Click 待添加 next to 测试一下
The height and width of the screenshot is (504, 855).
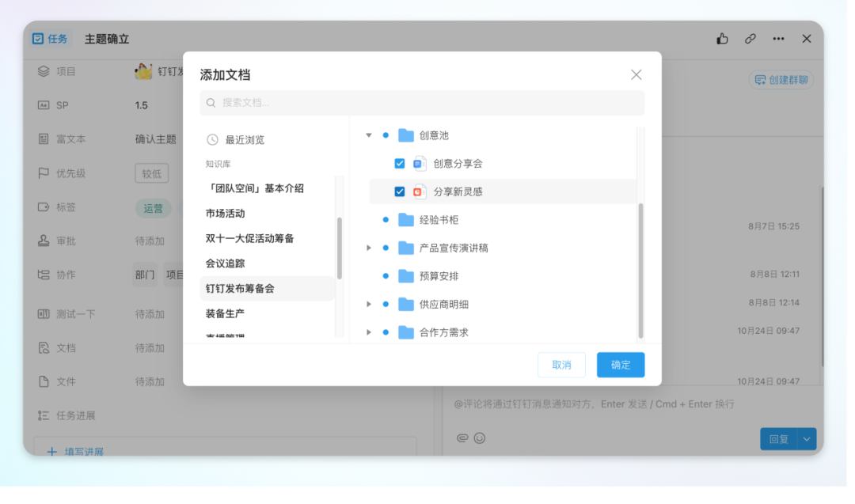(x=150, y=314)
